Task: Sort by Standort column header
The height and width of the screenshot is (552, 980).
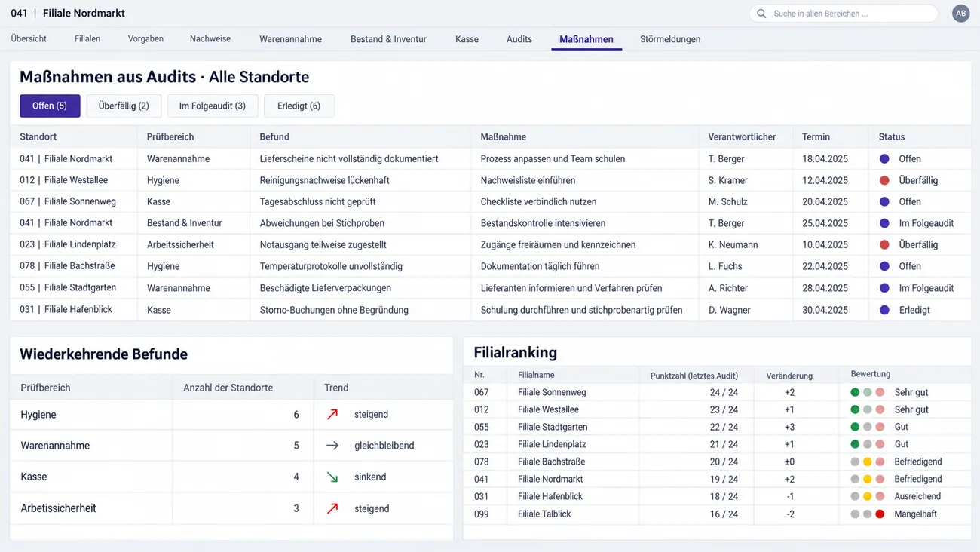Action: coord(38,137)
